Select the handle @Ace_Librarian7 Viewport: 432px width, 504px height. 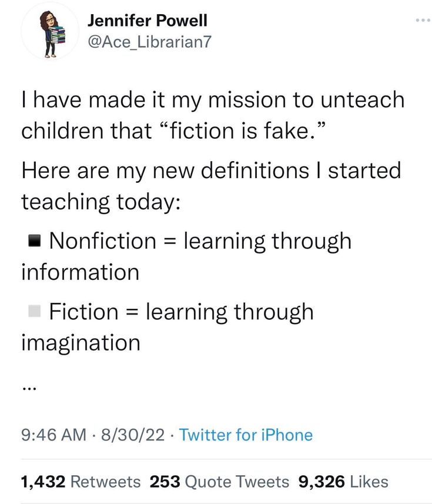[x=150, y=41]
